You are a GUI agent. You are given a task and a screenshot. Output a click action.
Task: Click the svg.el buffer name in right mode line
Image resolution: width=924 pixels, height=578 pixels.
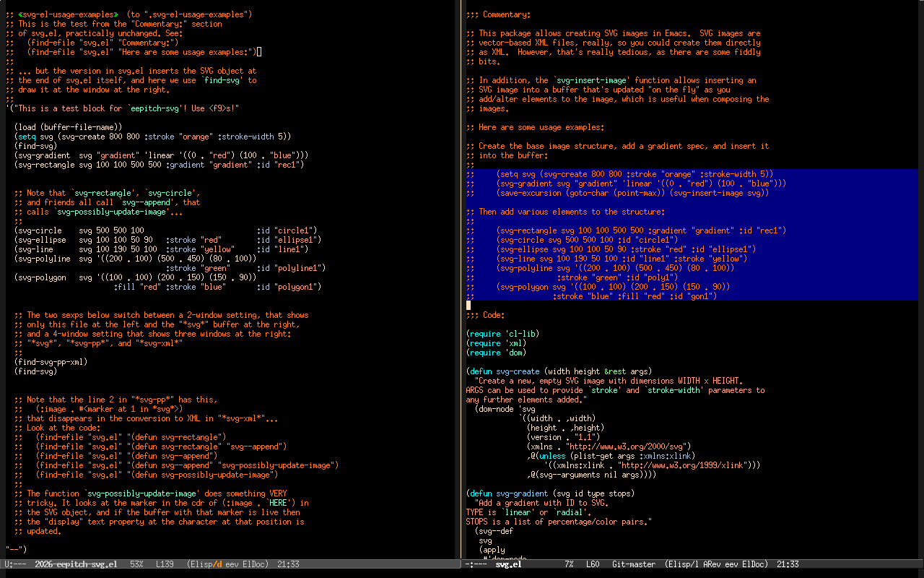pos(508,564)
